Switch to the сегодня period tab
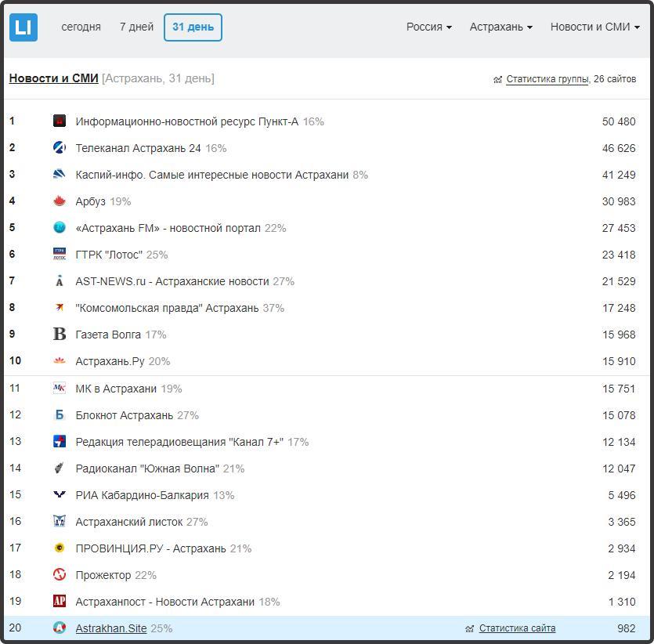 point(81,27)
